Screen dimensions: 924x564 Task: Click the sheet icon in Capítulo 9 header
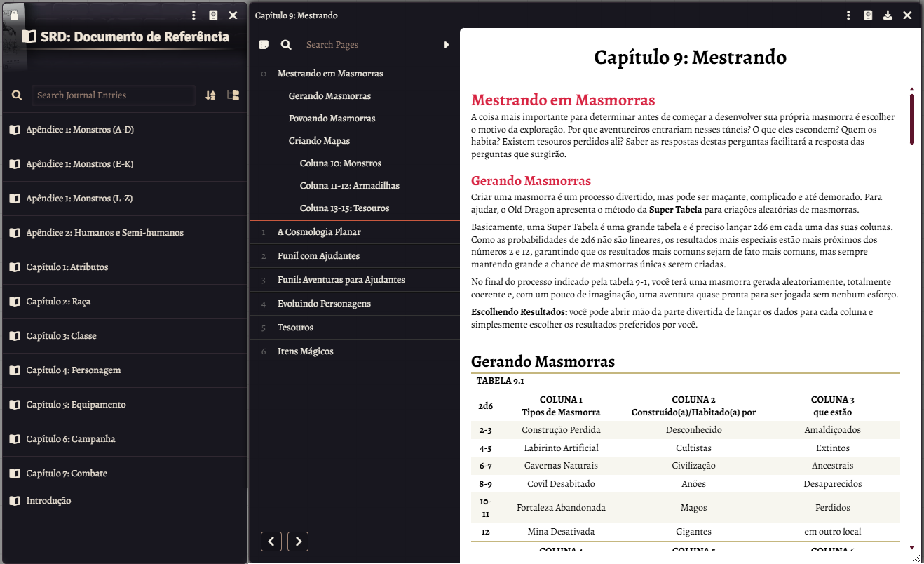coord(868,15)
